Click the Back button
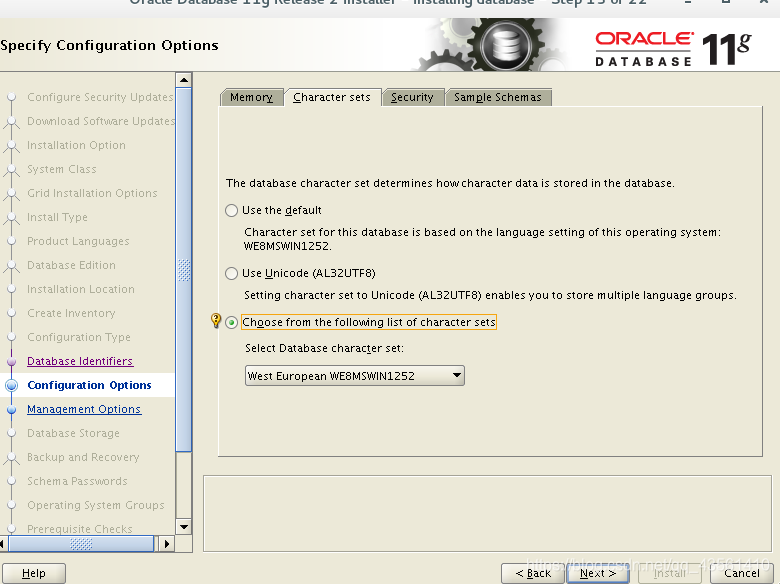Image resolution: width=780 pixels, height=584 pixels. click(533, 573)
